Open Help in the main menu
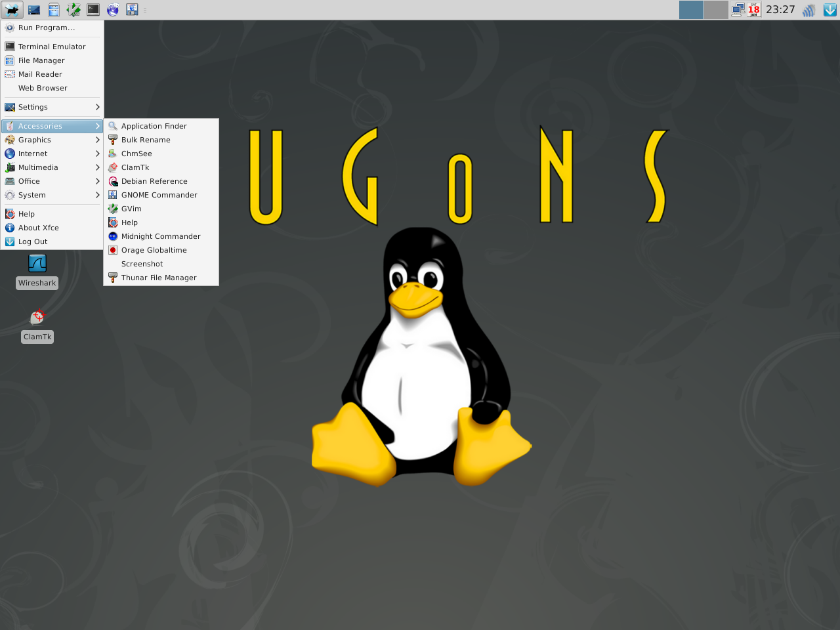Viewport: 840px width, 630px height. tap(52, 214)
